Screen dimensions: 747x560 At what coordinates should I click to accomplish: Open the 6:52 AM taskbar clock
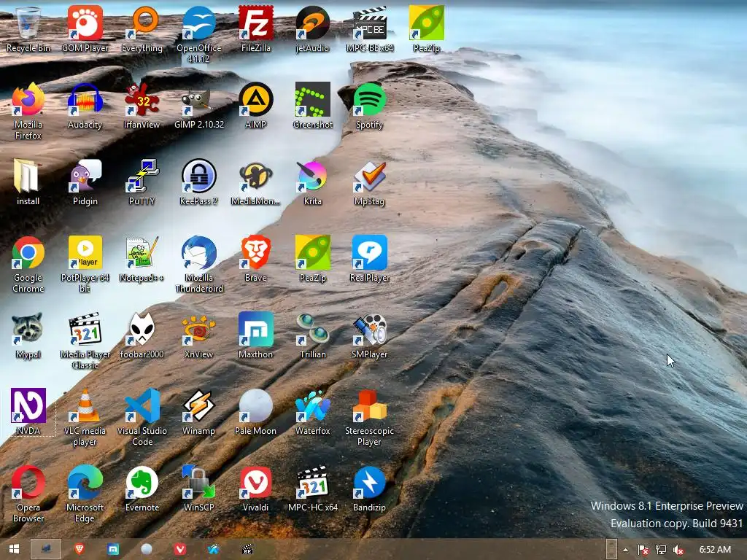[715, 550]
